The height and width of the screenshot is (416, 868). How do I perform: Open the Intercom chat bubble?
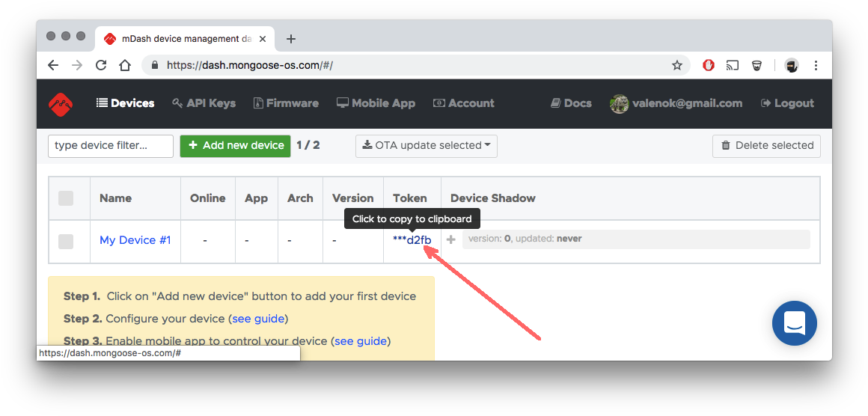point(795,323)
